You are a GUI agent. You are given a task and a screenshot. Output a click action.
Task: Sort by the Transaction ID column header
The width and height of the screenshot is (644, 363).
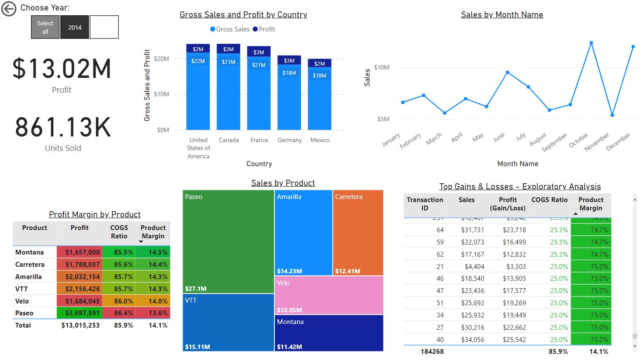425,205
